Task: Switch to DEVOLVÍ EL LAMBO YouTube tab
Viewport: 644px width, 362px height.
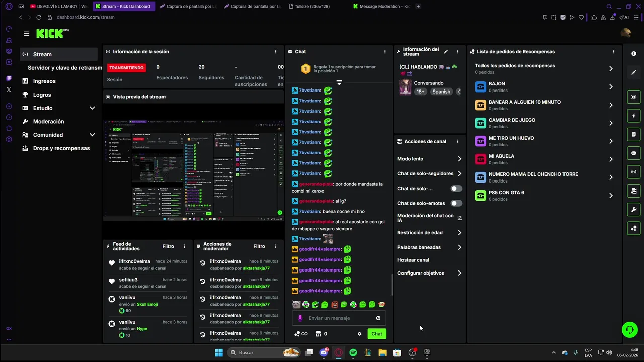Action: pyautogui.click(x=58, y=6)
